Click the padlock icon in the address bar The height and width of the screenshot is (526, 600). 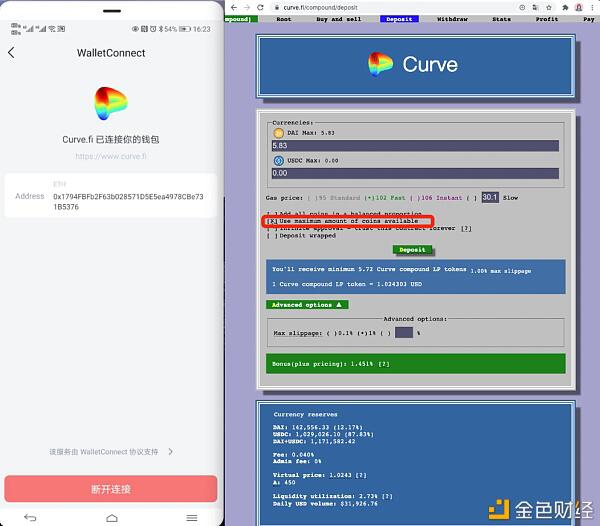point(276,7)
